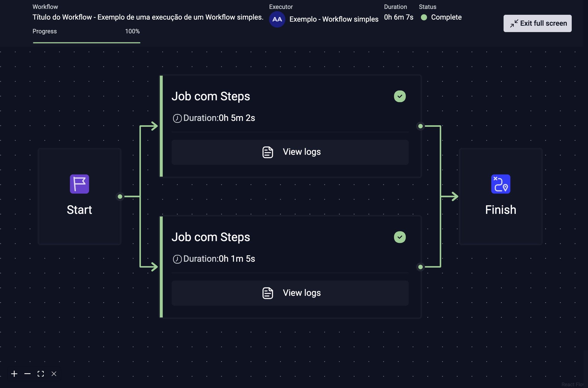
Task: Click the zoom in plus control
Action: [14, 374]
